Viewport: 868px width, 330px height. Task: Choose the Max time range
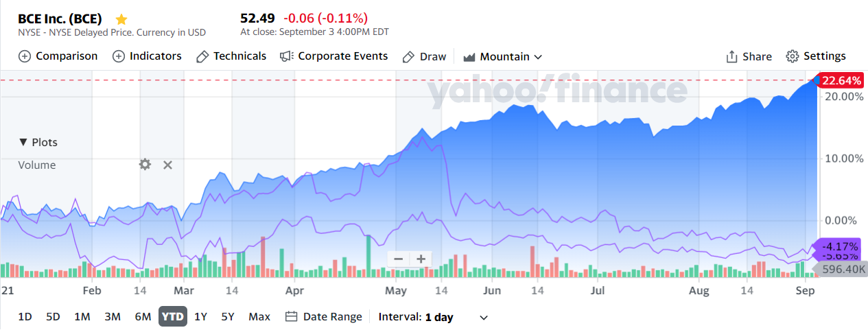pyautogui.click(x=259, y=317)
